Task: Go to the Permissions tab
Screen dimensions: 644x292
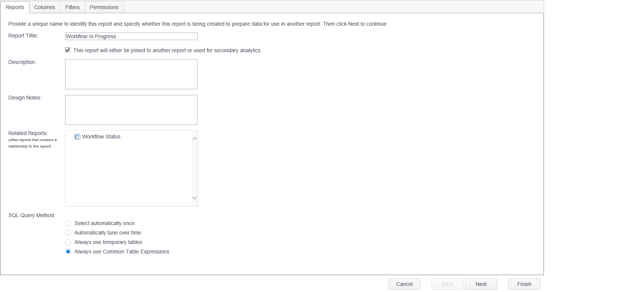Action: click(x=104, y=7)
